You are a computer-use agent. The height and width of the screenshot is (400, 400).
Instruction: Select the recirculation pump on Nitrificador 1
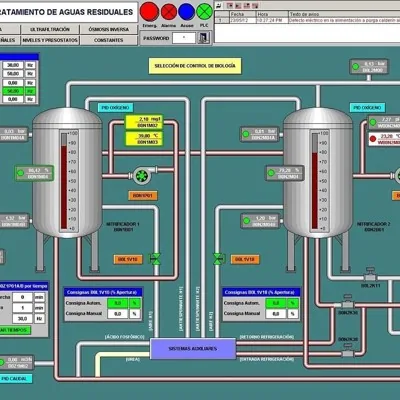142,176
